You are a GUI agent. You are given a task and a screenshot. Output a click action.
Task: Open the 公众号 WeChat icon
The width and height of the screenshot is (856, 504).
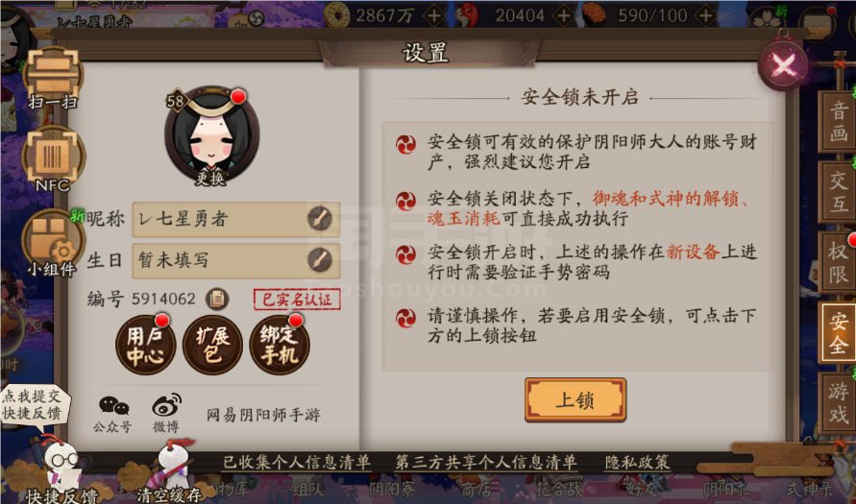pyautogui.click(x=113, y=414)
